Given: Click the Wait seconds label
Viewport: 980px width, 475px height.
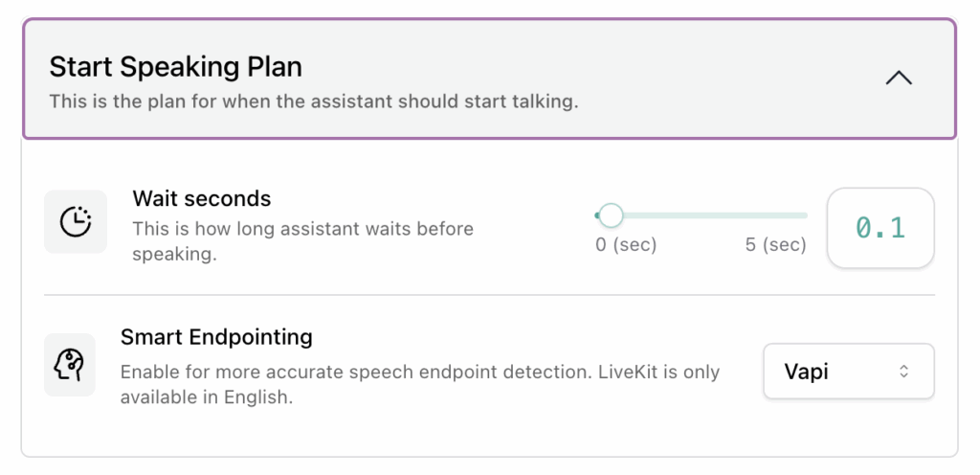Looking at the screenshot, I should [x=202, y=199].
